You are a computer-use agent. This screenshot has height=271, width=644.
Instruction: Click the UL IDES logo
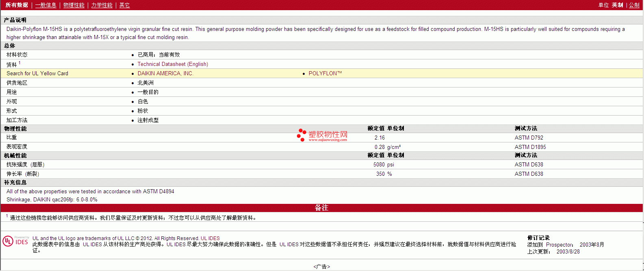click(x=16, y=241)
